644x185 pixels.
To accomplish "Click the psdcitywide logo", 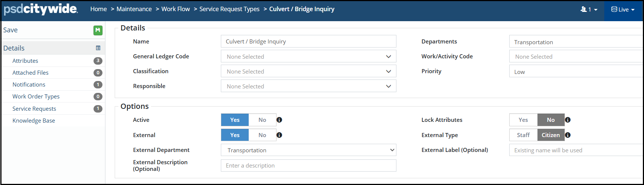I will point(41,9).
